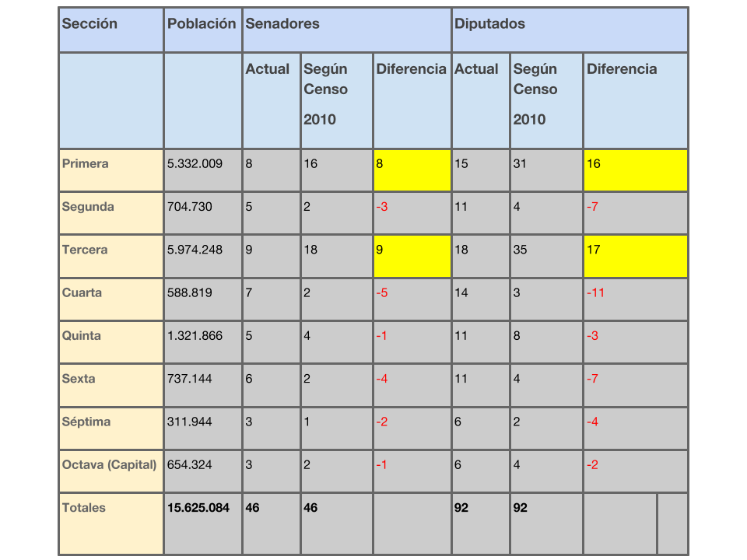Select population value 1.321.866

pyautogui.click(x=195, y=336)
